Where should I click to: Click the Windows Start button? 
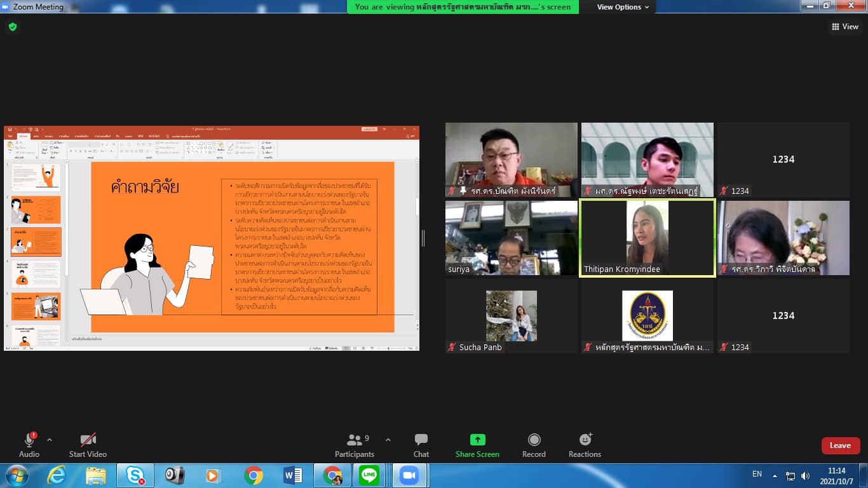(x=16, y=475)
